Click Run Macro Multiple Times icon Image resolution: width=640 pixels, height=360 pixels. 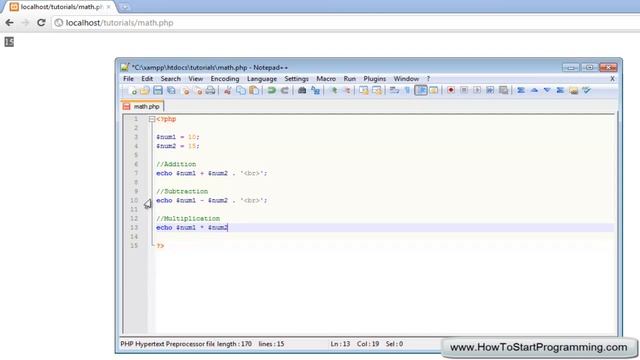(x=490, y=90)
